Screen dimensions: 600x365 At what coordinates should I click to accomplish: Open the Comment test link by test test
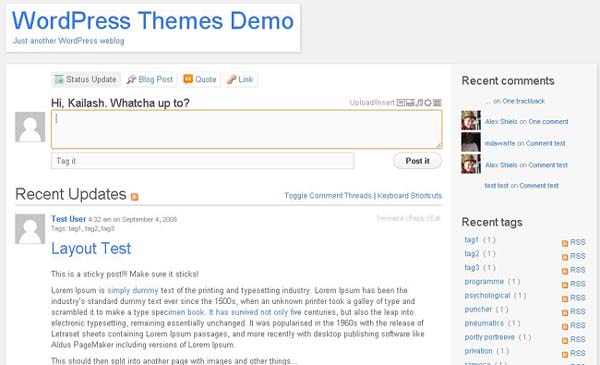tap(539, 186)
